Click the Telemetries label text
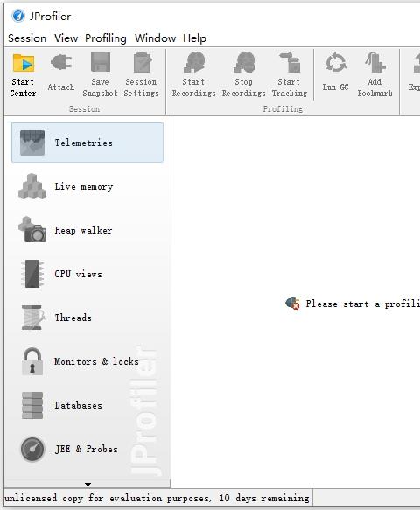The width and height of the screenshot is (420, 510). pyautogui.click(x=84, y=143)
